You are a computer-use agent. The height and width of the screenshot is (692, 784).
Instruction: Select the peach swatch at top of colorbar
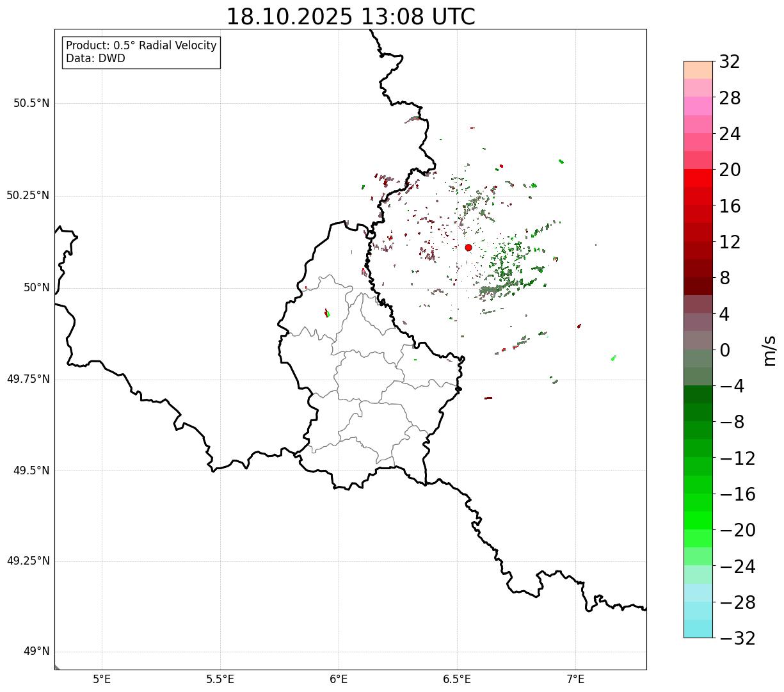click(698, 70)
